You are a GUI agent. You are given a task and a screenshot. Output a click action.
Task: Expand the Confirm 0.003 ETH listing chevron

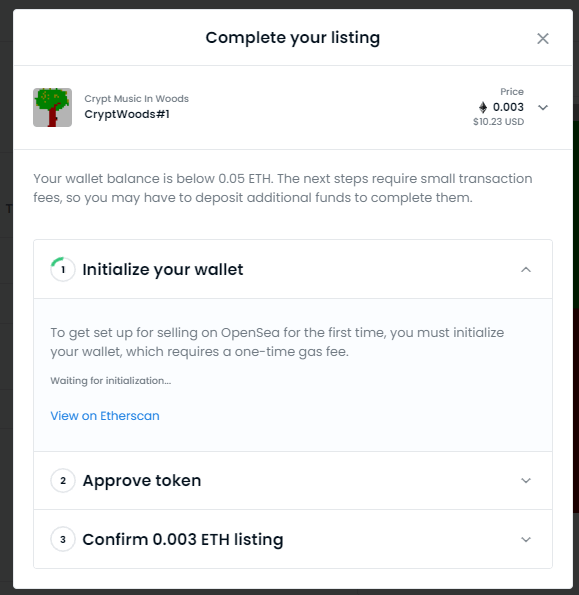coord(526,539)
